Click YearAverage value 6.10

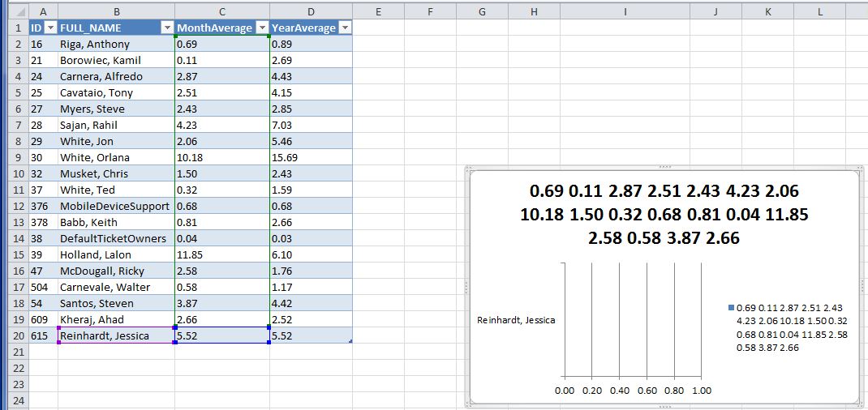(x=312, y=254)
